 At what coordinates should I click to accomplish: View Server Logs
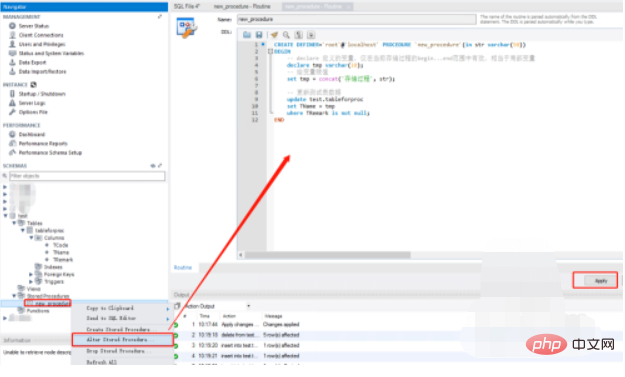(x=32, y=103)
